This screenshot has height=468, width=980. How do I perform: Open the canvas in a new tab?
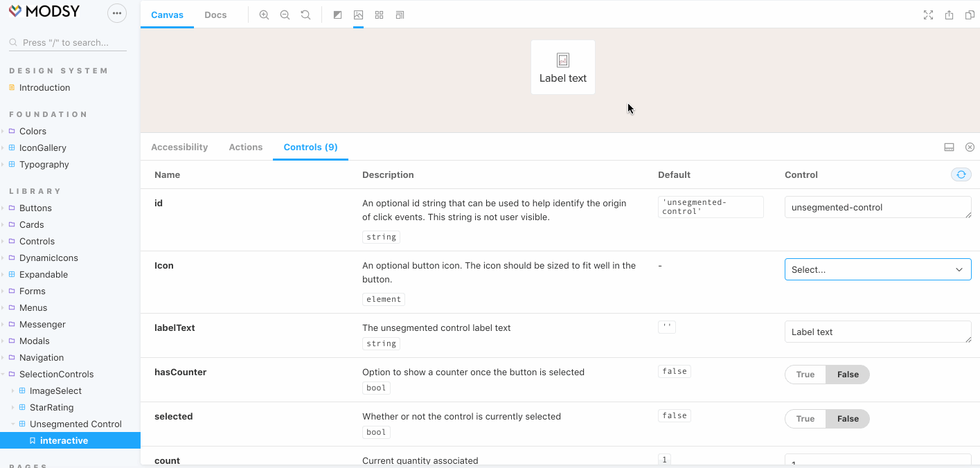click(949, 15)
